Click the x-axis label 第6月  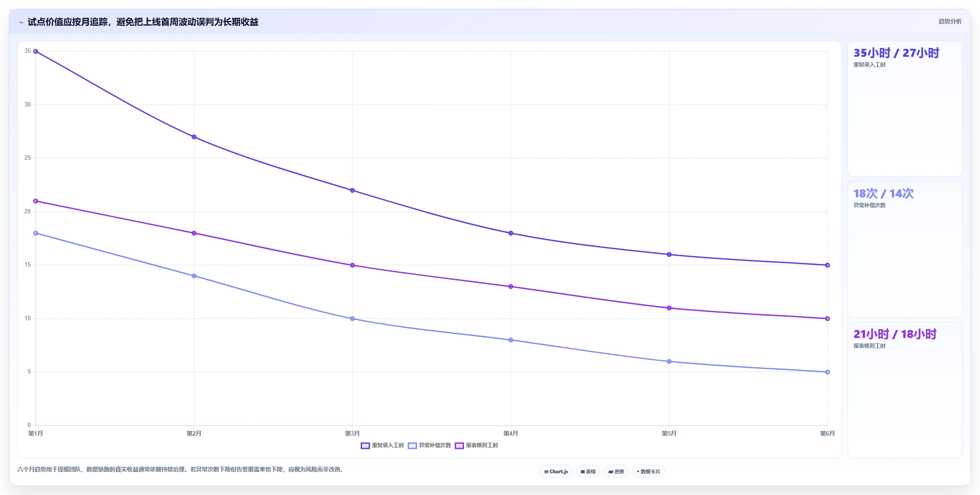[827, 433]
